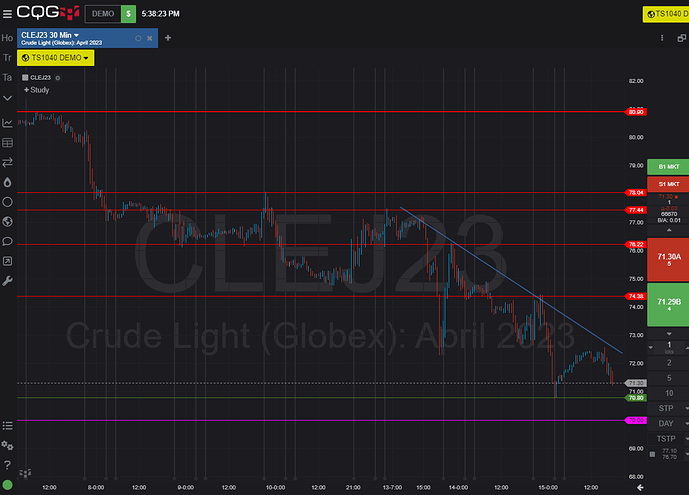The width and height of the screenshot is (689, 495).
Task: Click the external link arrow icon
Action: tap(7, 261)
